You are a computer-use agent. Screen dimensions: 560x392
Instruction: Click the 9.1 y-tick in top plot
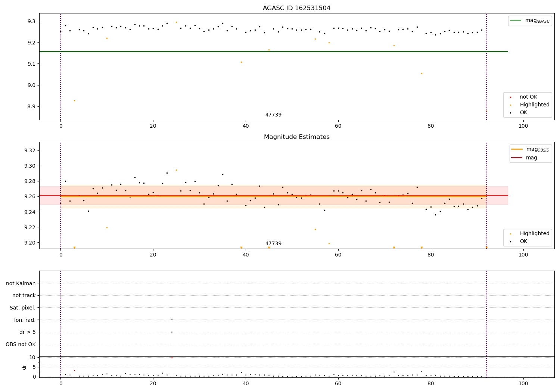[31, 64]
